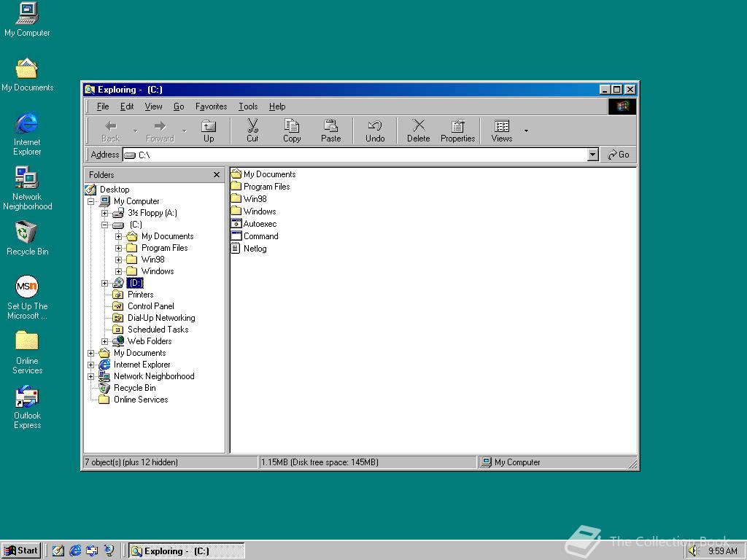Expand the (D:) drive node
The height and width of the screenshot is (560, 747).
tap(105, 284)
